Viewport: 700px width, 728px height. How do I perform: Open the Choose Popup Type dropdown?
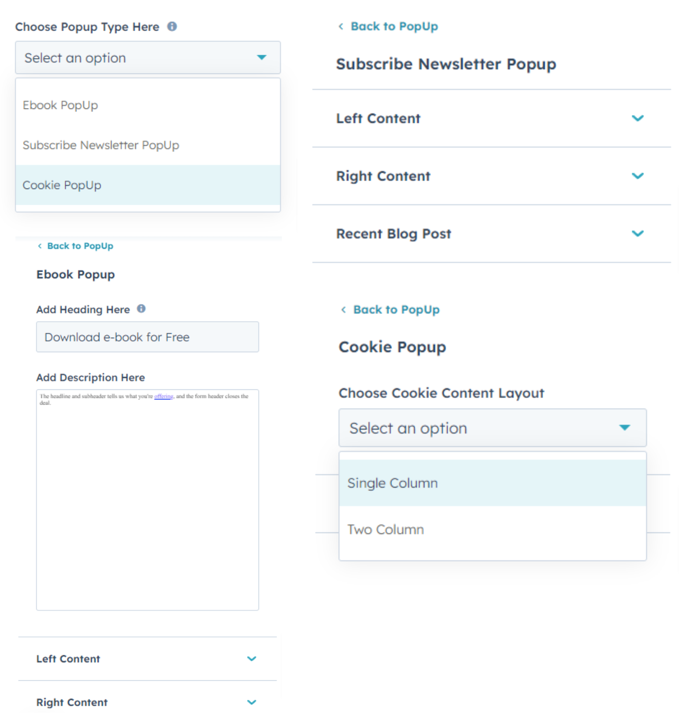tap(148, 58)
